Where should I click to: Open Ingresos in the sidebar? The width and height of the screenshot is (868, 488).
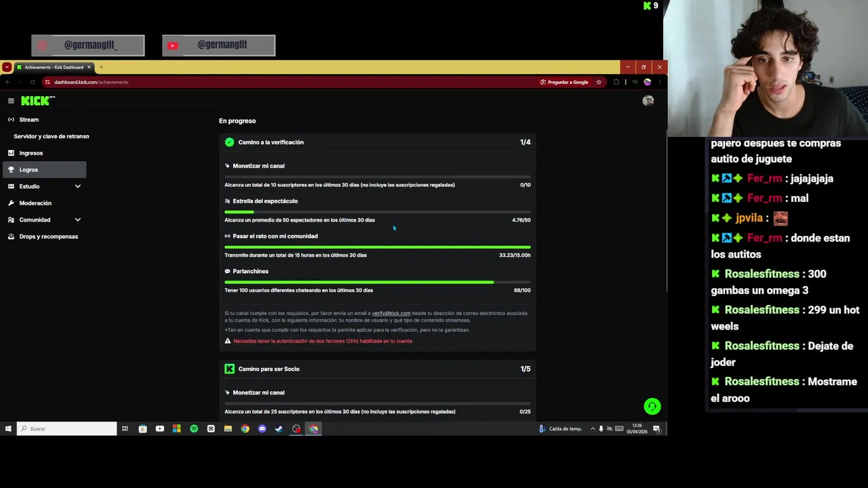[45, 153]
